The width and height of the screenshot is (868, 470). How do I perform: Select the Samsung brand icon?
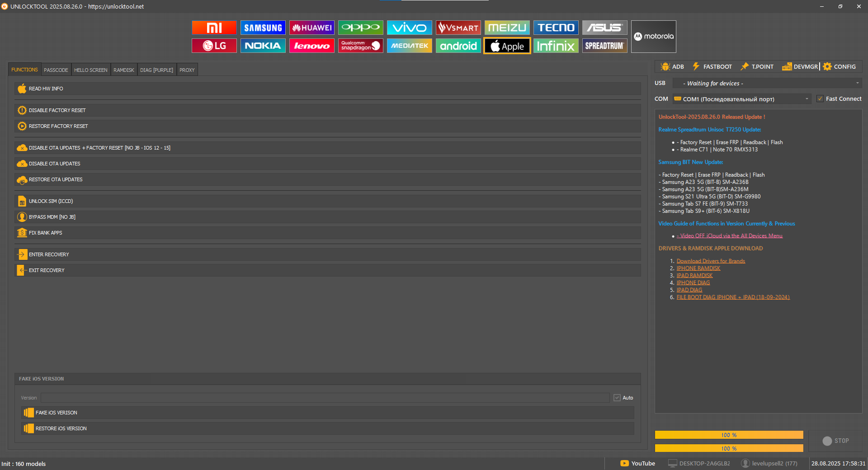click(263, 28)
